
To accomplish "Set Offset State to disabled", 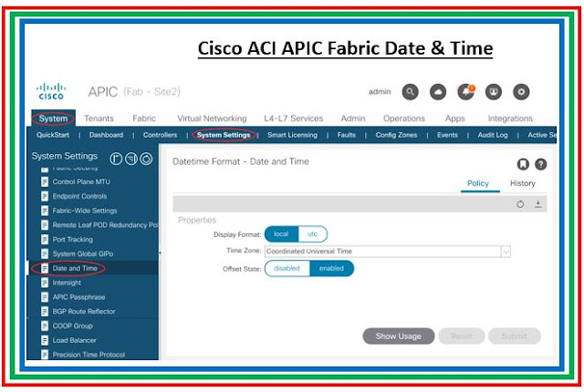I will coord(287,268).
